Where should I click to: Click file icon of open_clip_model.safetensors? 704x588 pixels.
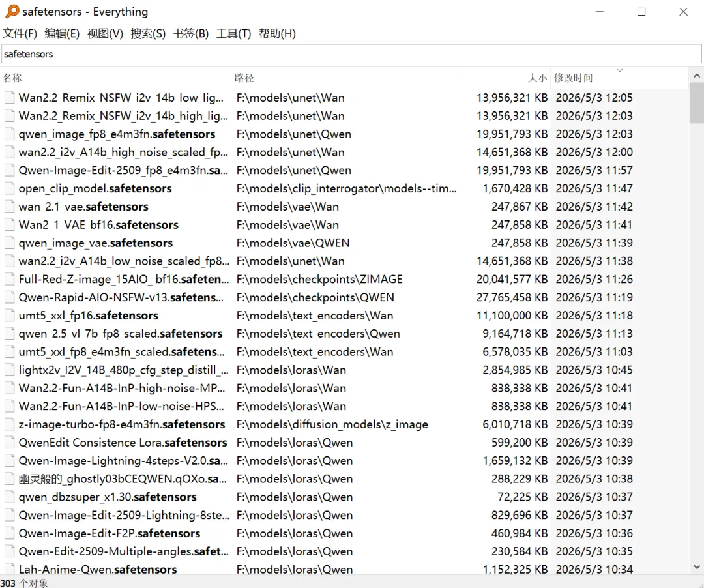pyautogui.click(x=9, y=188)
